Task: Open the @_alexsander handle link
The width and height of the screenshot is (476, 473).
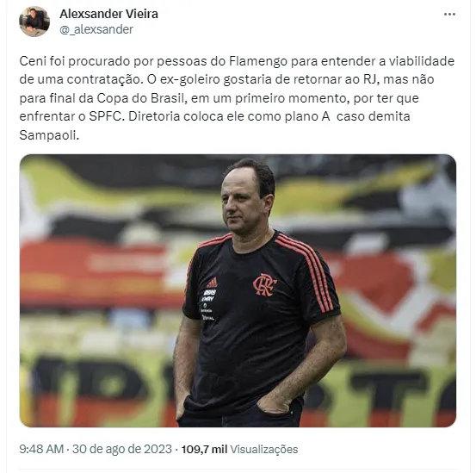Action: [96, 29]
